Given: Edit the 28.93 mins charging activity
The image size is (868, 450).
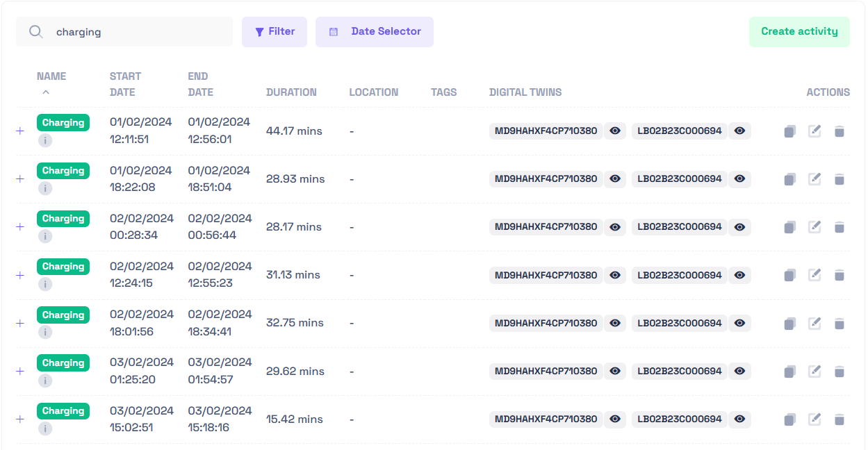Looking at the screenshot, I should (x=814, y=179).
